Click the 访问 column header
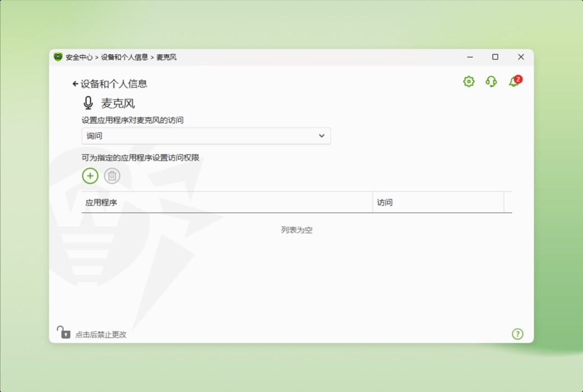This screenshot has width=583, height=392. tap(384, 202)
